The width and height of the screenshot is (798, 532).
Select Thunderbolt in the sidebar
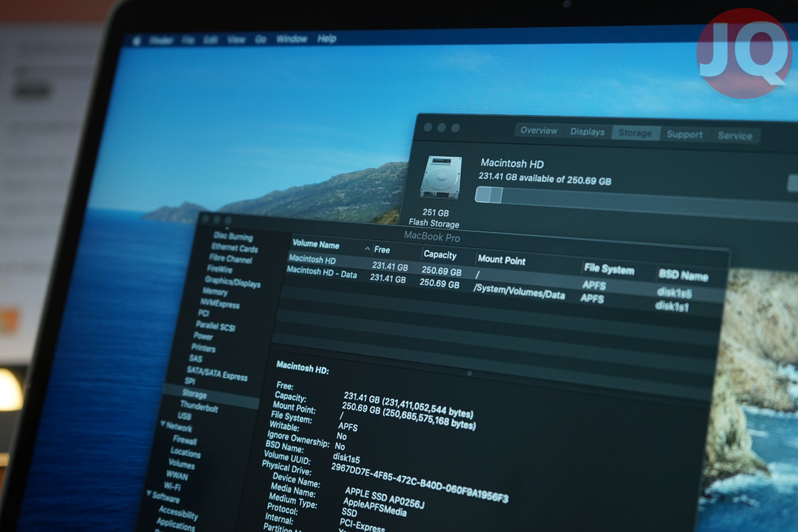pyautogui.click(x=199, y=407)
